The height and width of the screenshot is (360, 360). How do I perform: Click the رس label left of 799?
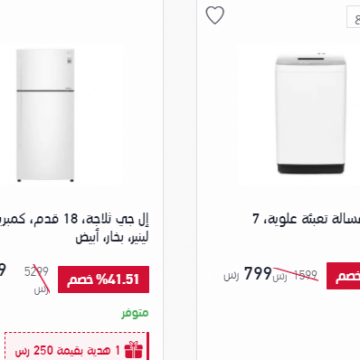tap(231, 276)
